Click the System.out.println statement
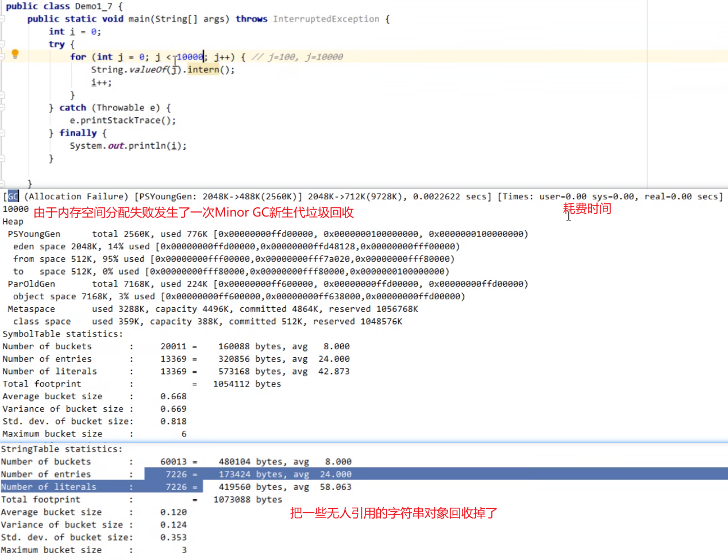728x560 pixels. coord(128,145)
